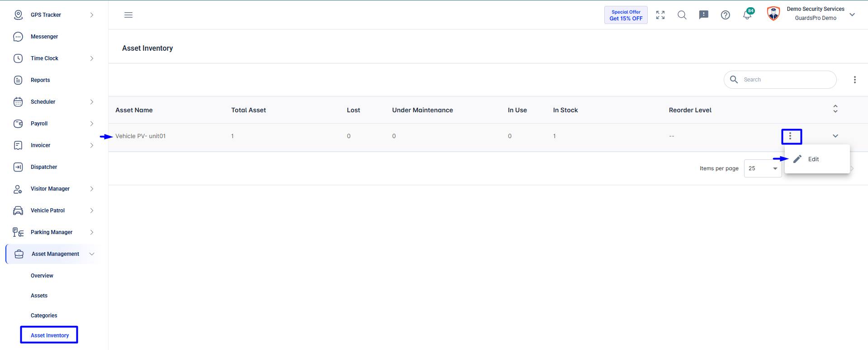
Task: Toggle the hamburger sidebar menu
Action: click(x=128, y=15)
